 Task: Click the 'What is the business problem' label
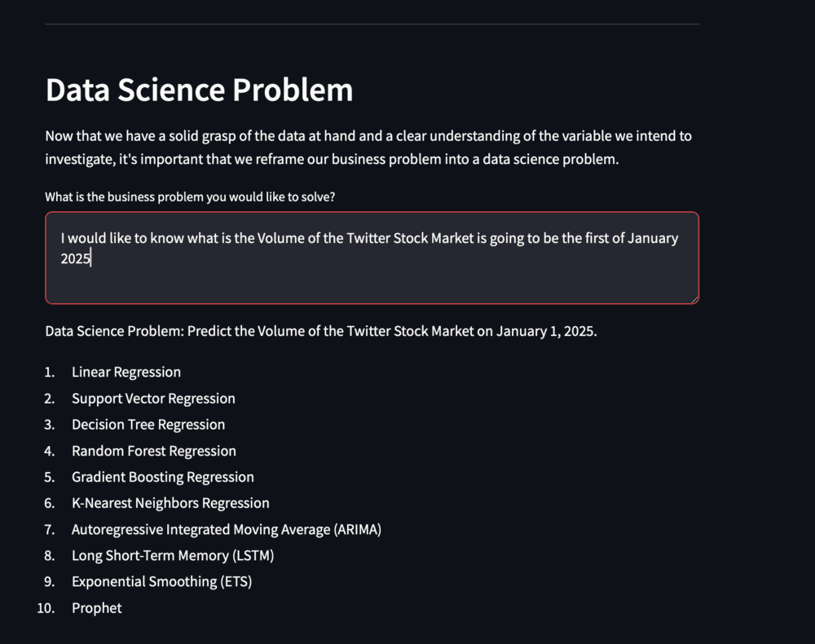[x=190, y=197]
